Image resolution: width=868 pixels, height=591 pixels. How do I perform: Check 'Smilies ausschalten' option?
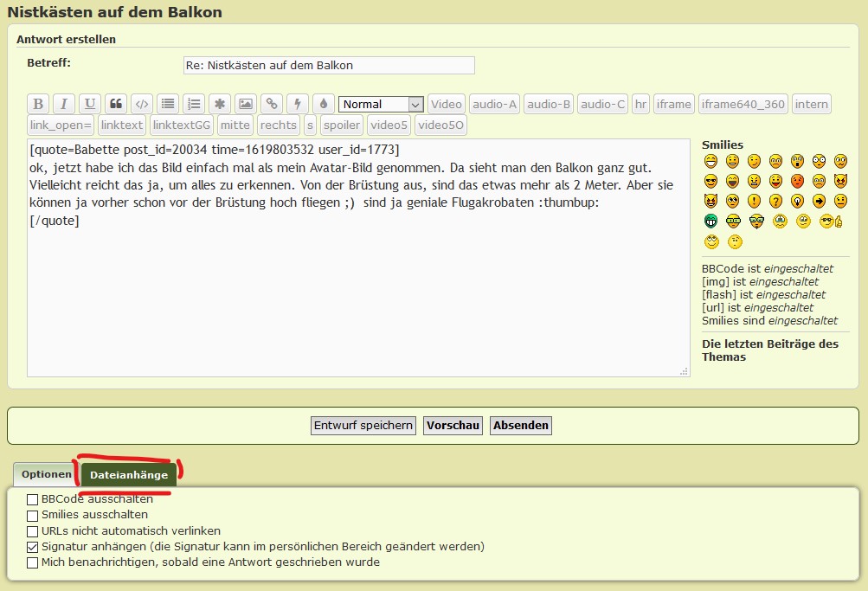point(33,515)
